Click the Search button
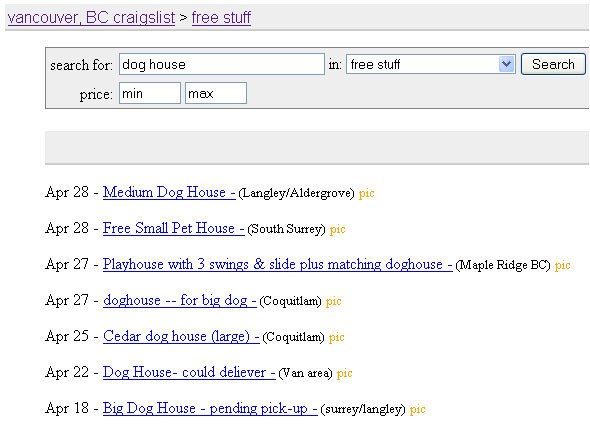This screenshot has height=440, width=590. (x=553, y=64)
